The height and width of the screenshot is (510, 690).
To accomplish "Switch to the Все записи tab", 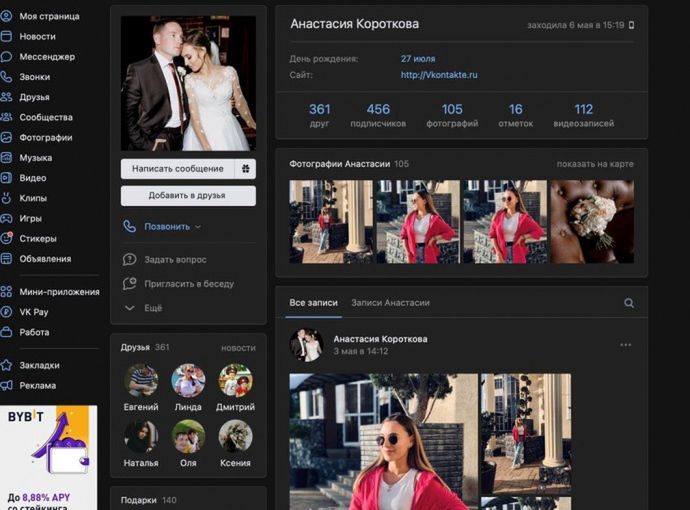I will click(313, 303).
